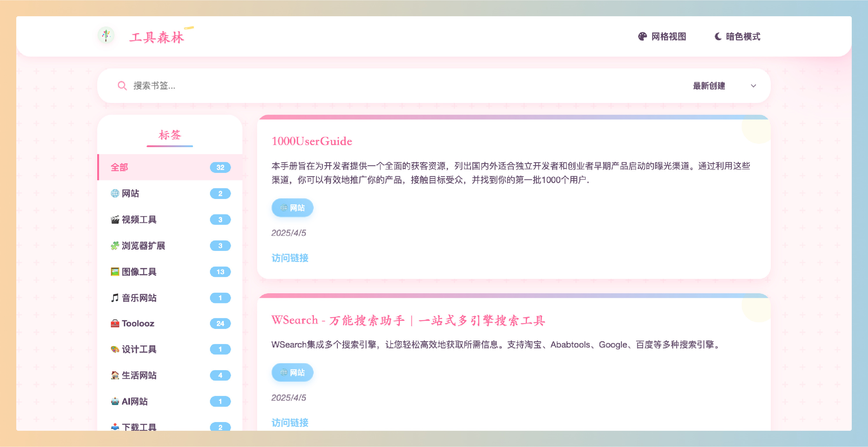Image resolution: width=868 pixels, height=447 pixels.
Task: Click the 工具森林 tree logo icon
Action: click(x=106, y=35)
